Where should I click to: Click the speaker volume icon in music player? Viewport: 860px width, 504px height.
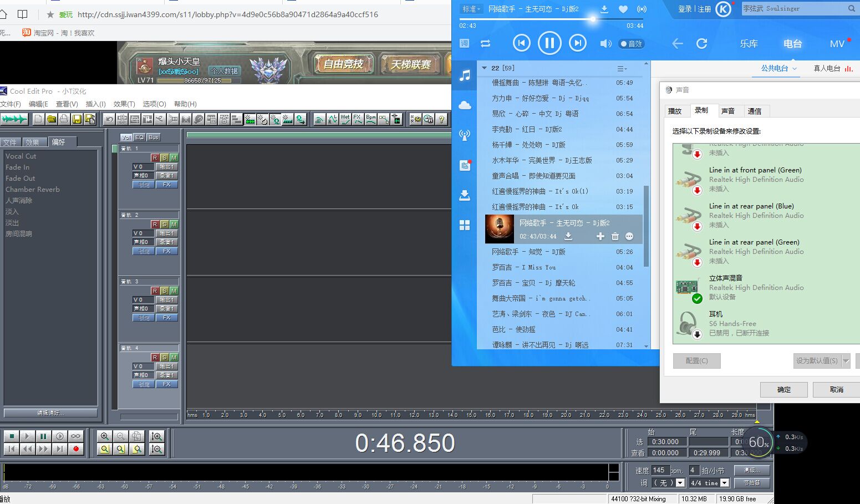tap(605, 44)
